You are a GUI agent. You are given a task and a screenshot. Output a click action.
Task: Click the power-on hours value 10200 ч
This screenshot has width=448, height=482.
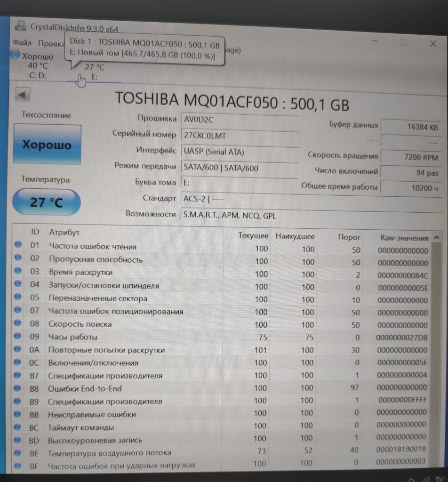pyautogui.click(x=411, y=188)
